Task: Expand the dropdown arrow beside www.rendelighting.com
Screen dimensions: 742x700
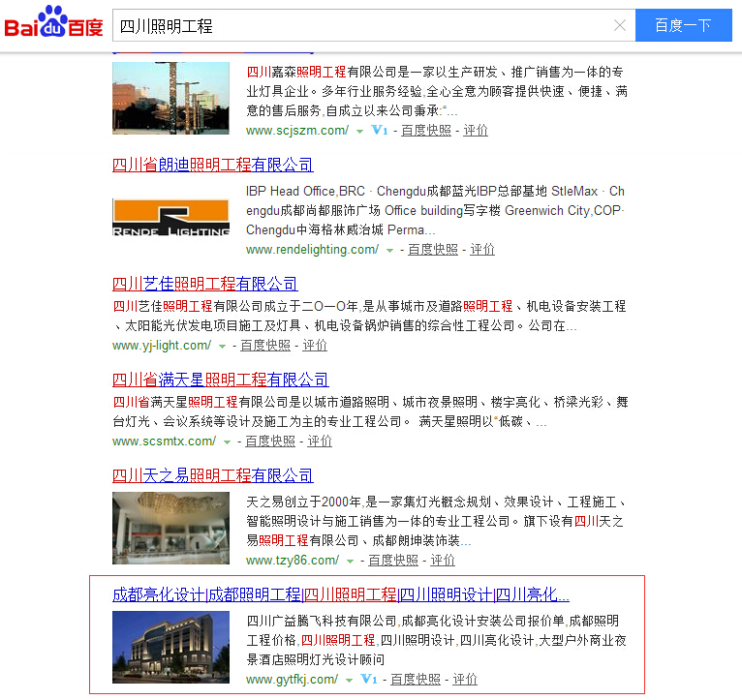Action: tap(390, 250)
